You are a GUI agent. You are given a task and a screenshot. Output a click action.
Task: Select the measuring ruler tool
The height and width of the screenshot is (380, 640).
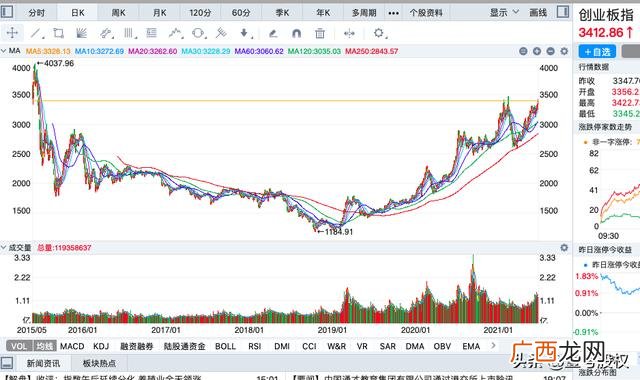[221, 33]
